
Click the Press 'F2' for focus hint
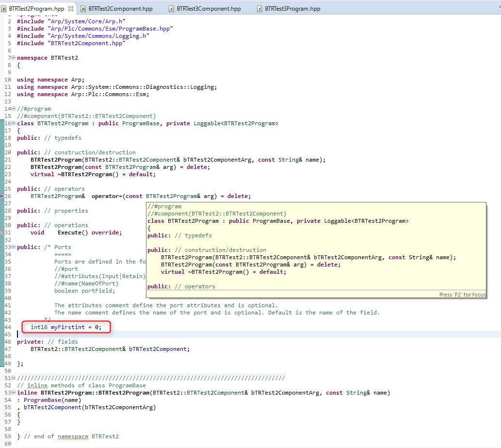click(462, 295)
